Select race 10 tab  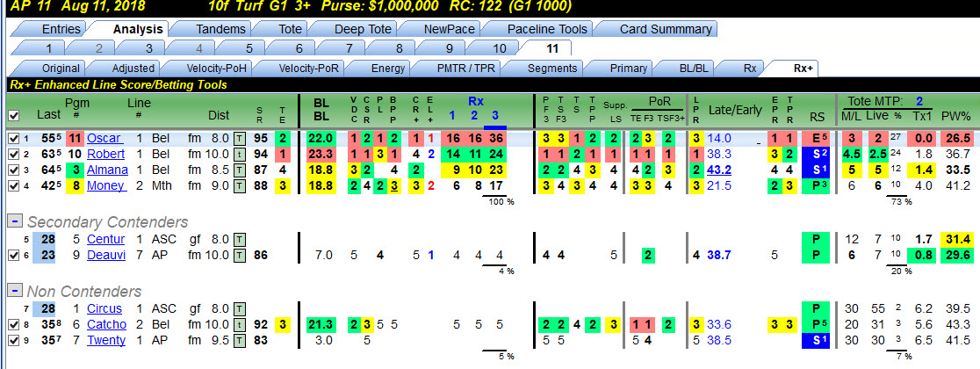tap(500, 48)
